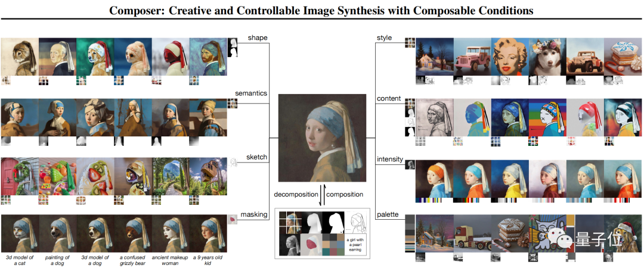The height and width of the screenshot is (268, 644).
Task: Click the vertical color palette strip beside "palette"
Action: [x=410, y=233]
